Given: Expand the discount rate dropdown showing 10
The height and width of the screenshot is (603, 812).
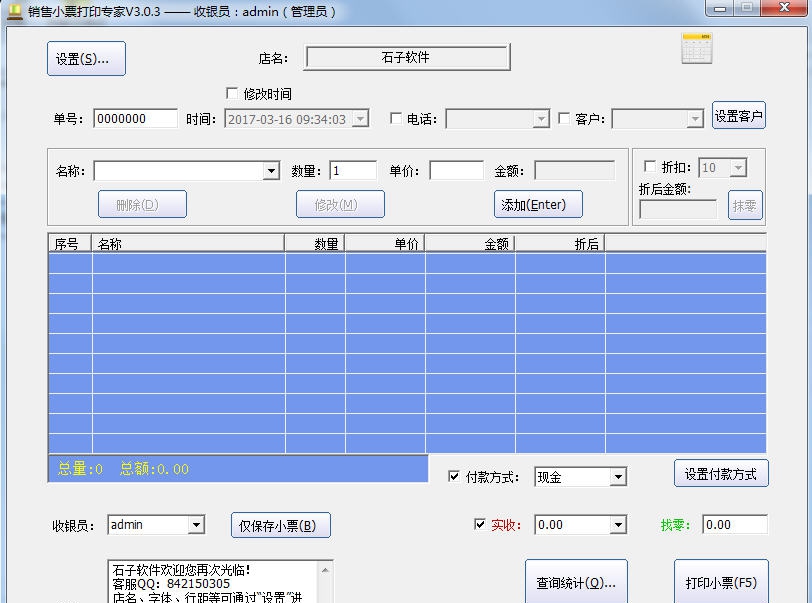Looking at the screenshot, I should 736,166.
